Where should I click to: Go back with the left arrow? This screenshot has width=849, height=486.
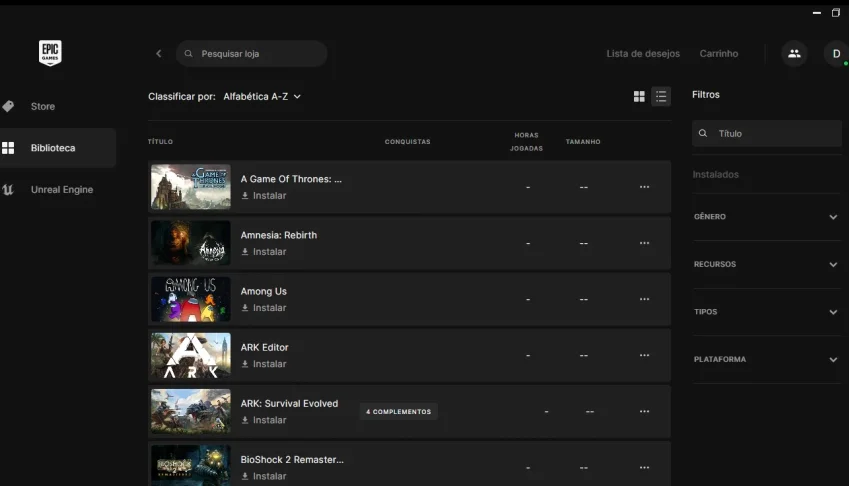point(159,54)
